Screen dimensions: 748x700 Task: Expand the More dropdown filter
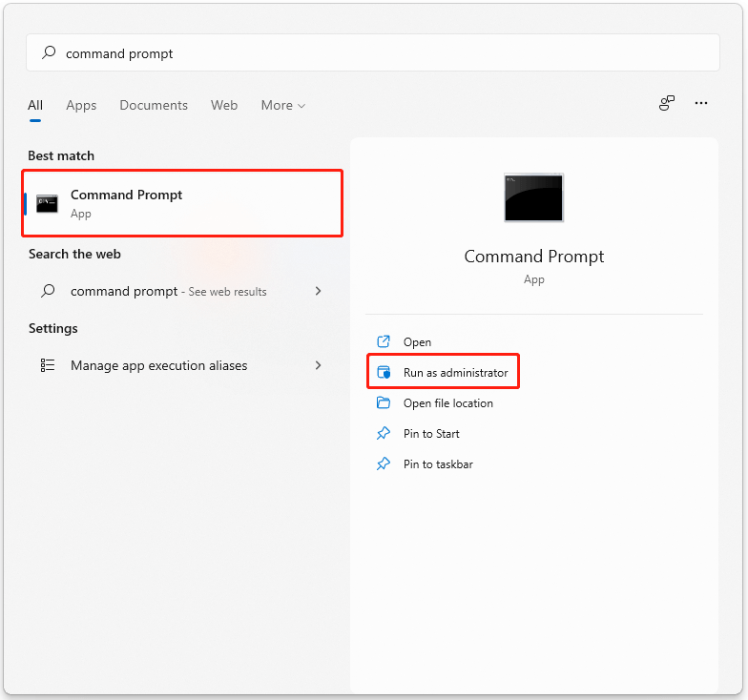pyautogui.click(x=282, y=105)
